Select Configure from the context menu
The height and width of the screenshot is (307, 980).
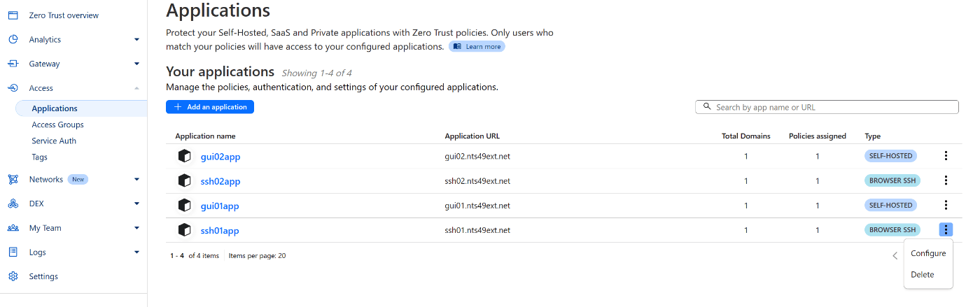[x=928, y=253]
